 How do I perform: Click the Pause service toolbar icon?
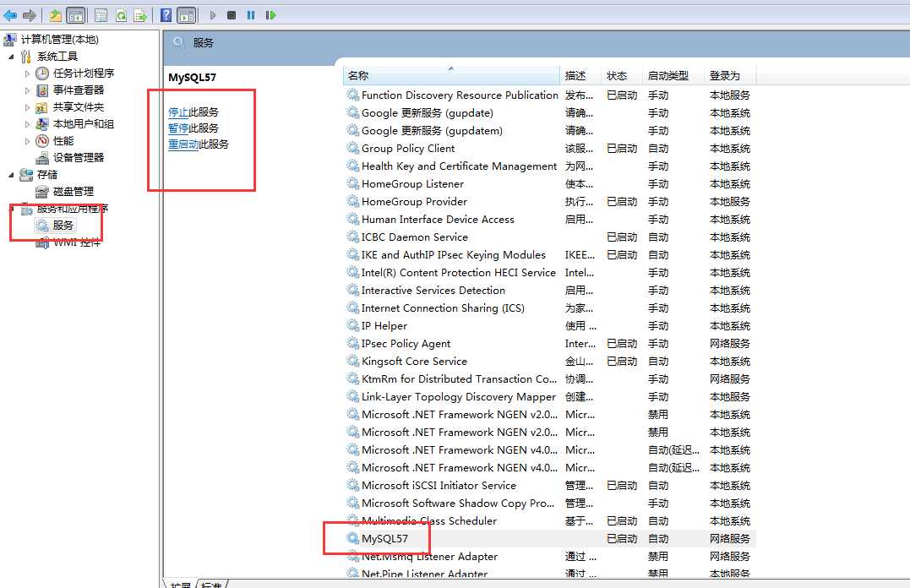coord(251,15)
